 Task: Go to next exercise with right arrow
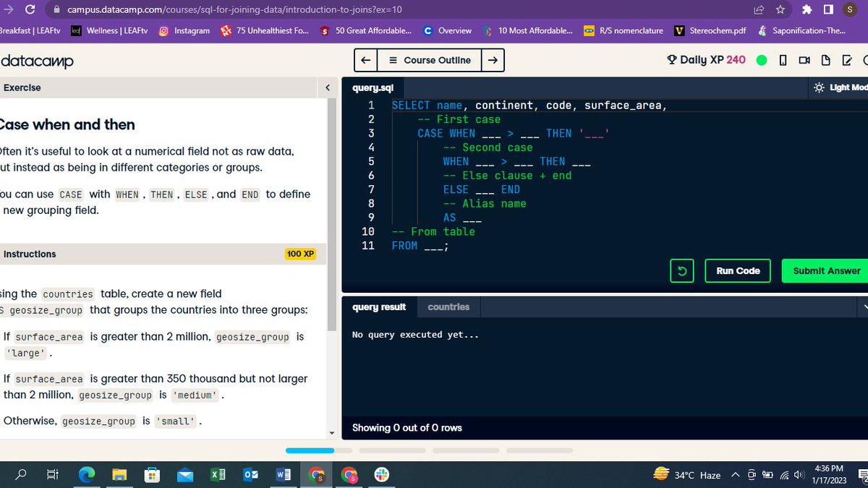[x=493, y=60]
